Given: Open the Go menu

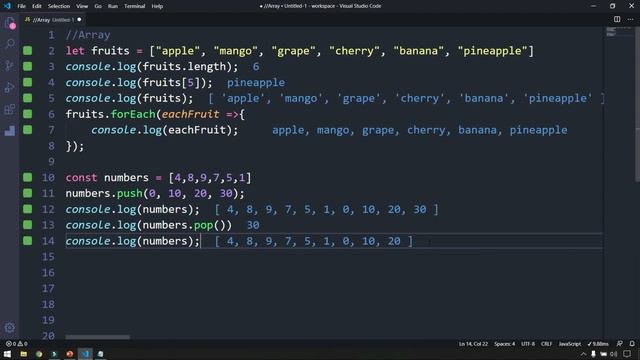Looking at the screenshot, I should (x=98, y=6).
